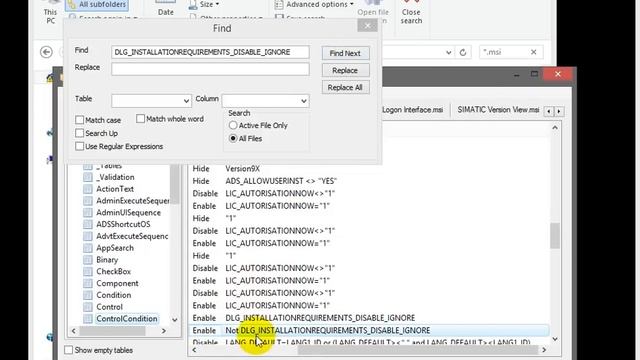Enable Use Regular Expressions checkbox
This screenshot has height=360, width=640.
(x=80, y=146)
